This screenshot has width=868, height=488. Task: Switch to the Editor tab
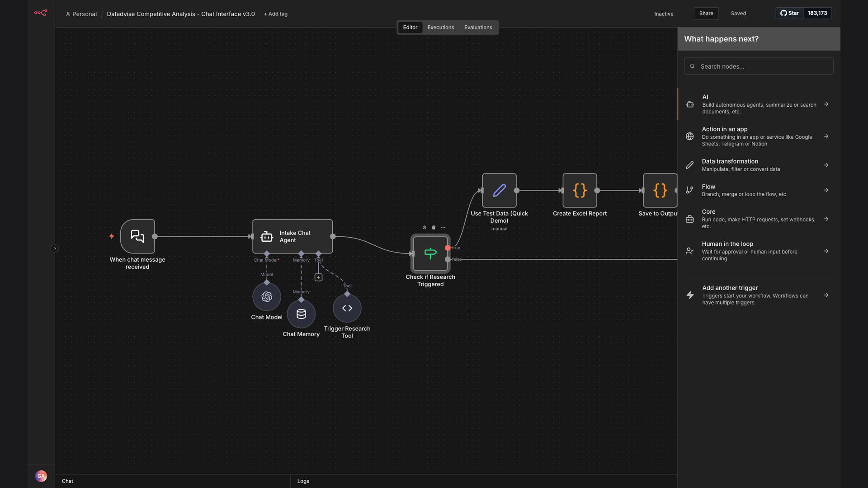click(410, 28)
